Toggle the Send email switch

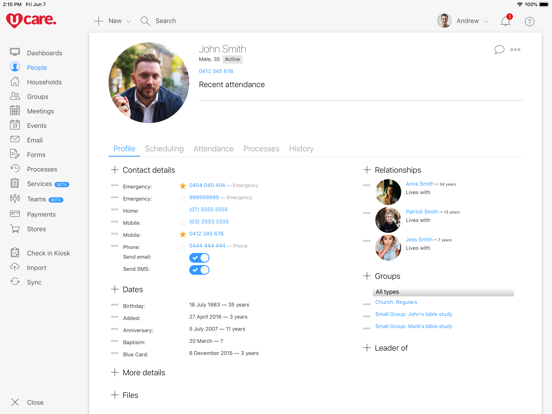tap(199, 258)
